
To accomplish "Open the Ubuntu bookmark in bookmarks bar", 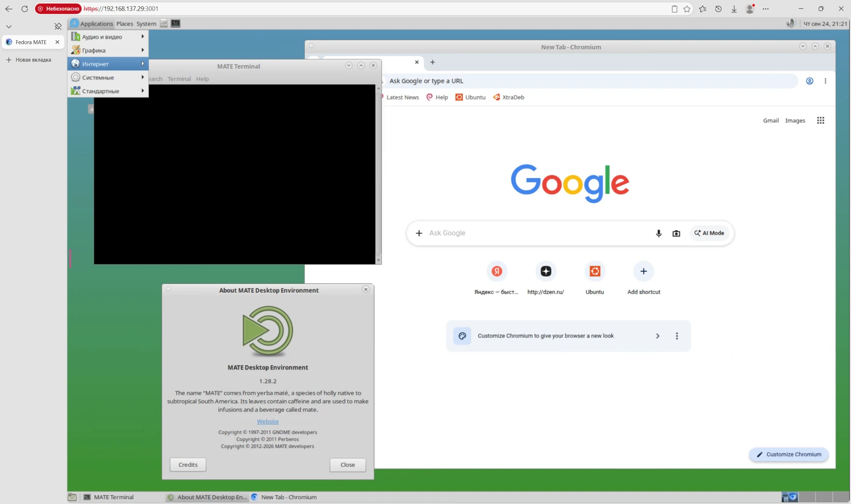I will [x=470, y=97].
